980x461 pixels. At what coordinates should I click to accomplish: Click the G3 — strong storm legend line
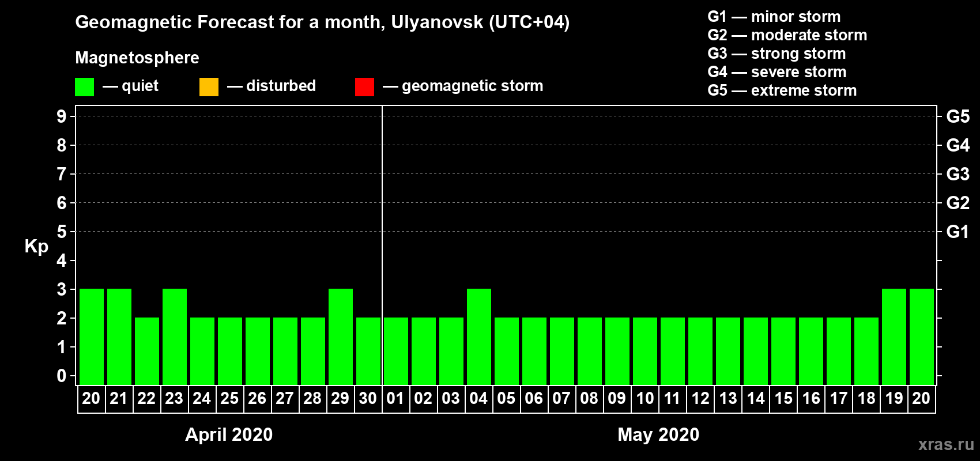(777, 54)
